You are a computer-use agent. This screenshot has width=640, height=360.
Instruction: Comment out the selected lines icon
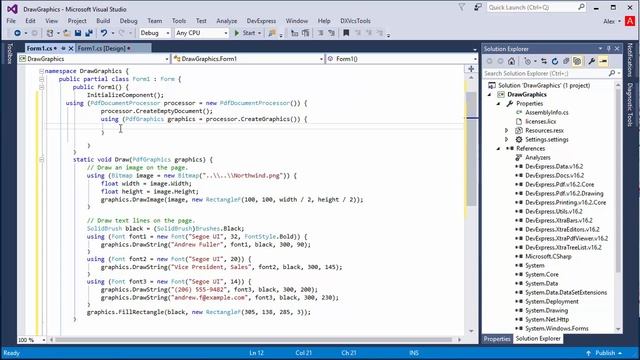tap(320, 33)
